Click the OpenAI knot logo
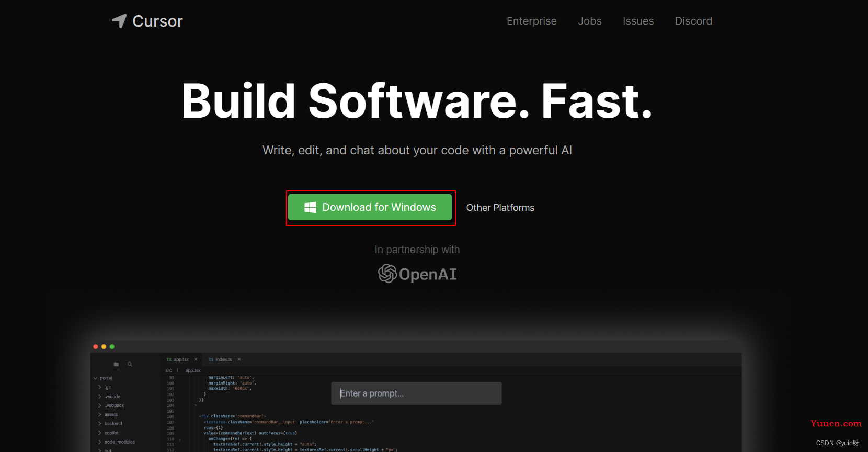868x452 pixels. 387,273
